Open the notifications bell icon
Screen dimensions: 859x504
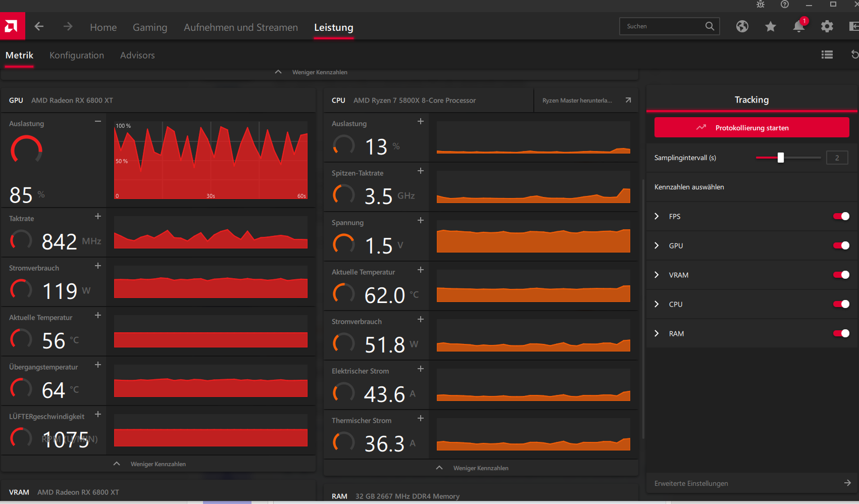799,26
